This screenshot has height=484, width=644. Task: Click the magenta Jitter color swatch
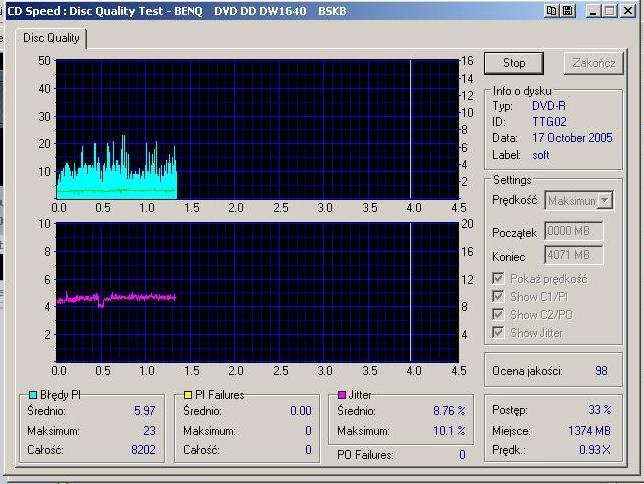click(342, 395)
